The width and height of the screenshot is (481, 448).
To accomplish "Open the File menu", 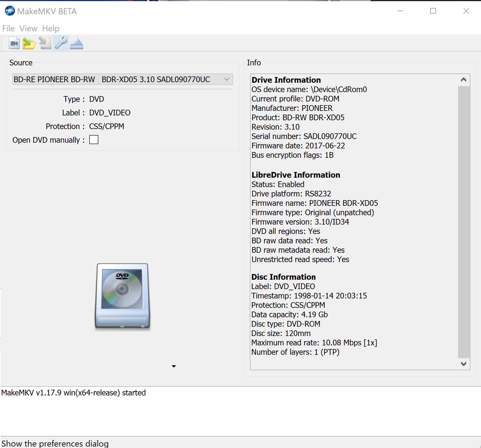I will 8,28.
